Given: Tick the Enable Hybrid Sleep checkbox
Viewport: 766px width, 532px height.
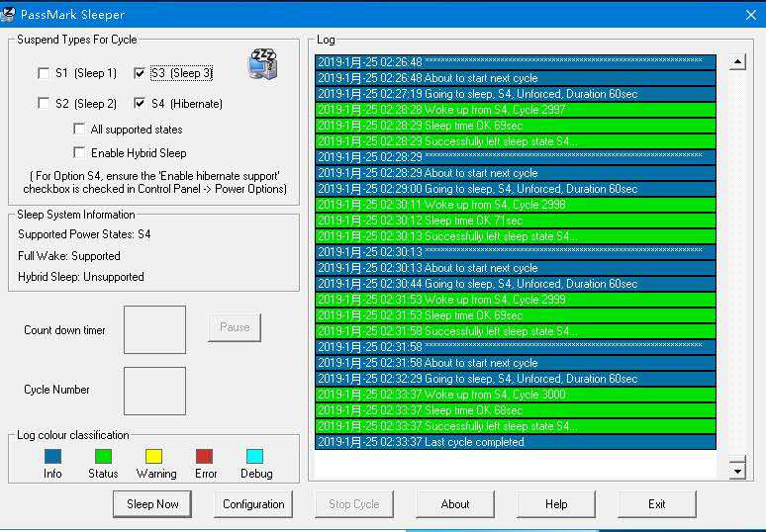Looking at the screenshot, I should click(79, 153).
